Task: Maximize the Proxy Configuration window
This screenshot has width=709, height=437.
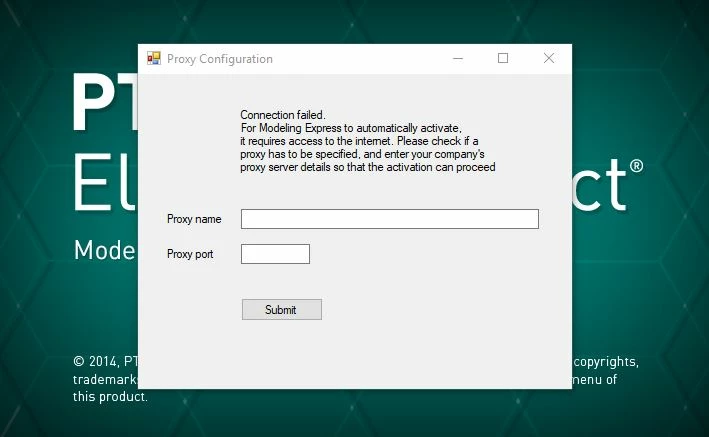Action: pyautogui.click(x=503, y=58)
